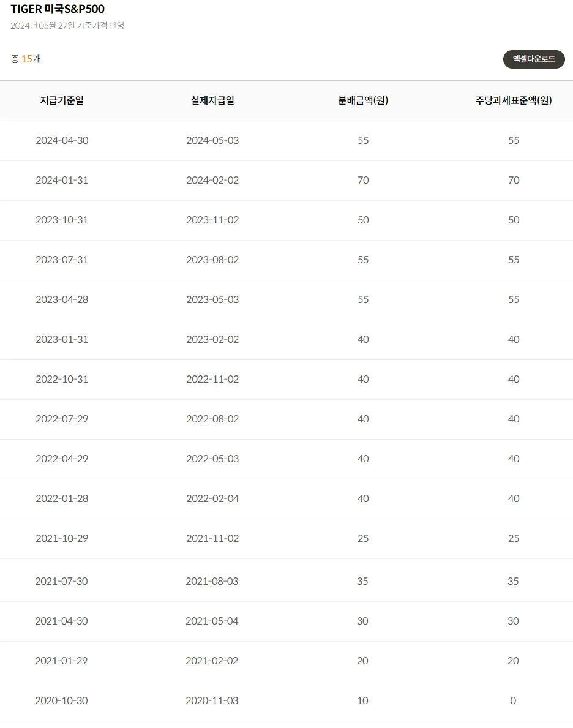Select the payment date 2020-11-03
This screenshot has height=728, width=573.
click(212, 700)
